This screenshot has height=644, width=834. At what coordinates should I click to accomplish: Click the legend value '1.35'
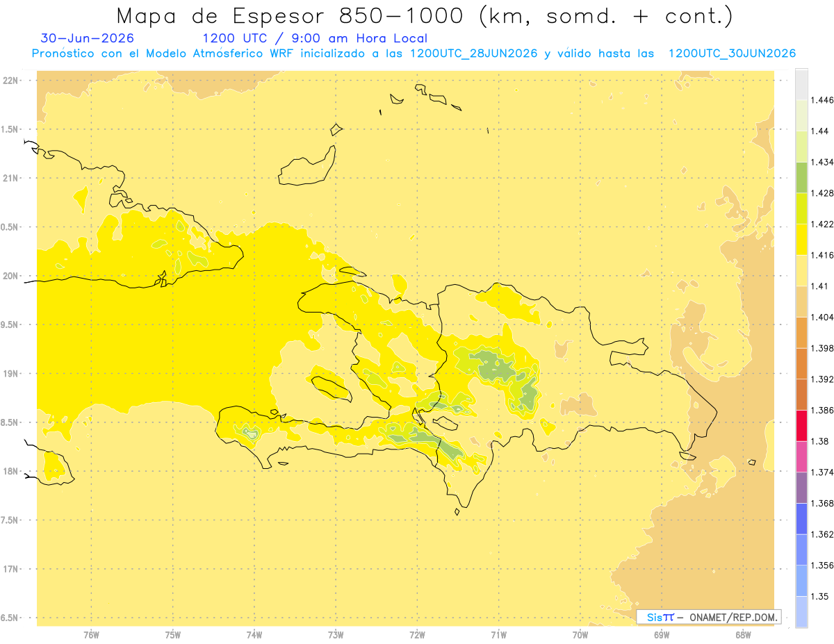(819, 596)
